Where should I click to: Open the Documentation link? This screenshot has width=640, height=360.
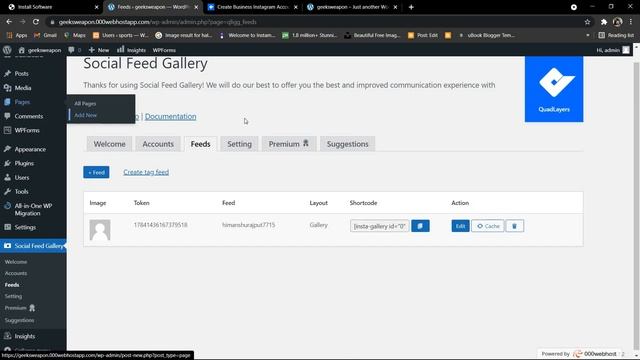tap(170, 116)
